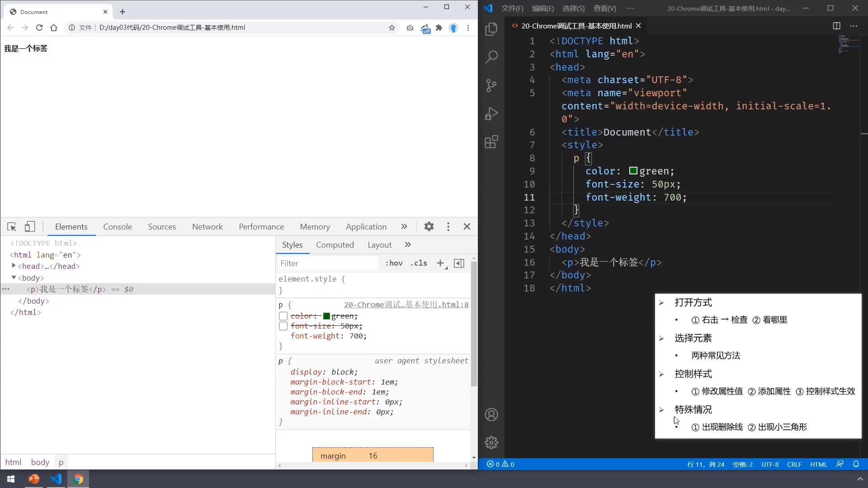Open DevTools settings gear
The image size is (868, 488).
[429, 226]
